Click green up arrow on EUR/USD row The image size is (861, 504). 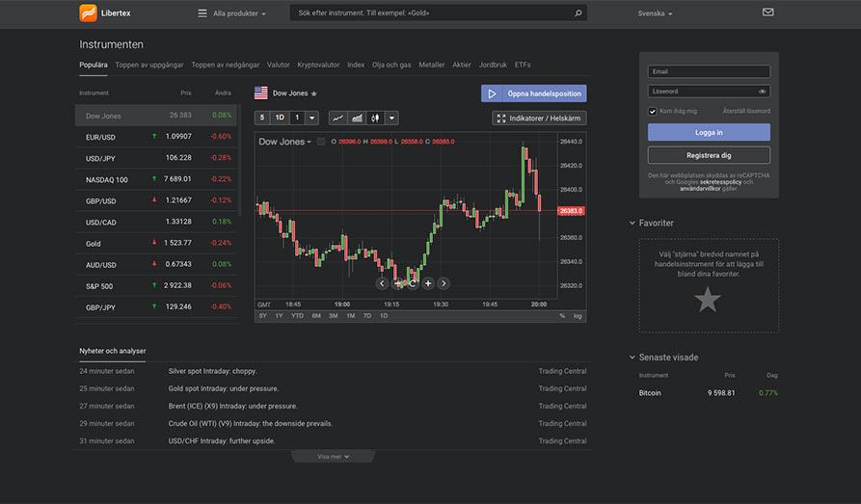pyautogui.click(x=154, y=136)
